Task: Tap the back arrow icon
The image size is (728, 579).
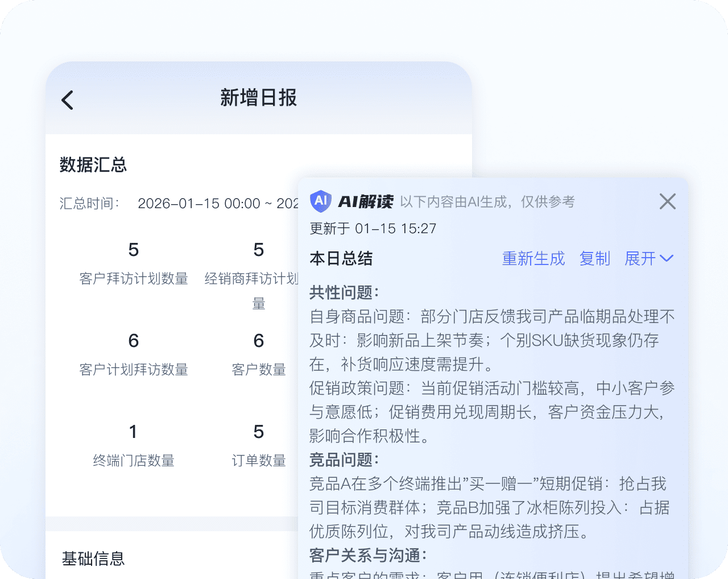Action: pyautogui.click(x=68, y=100)
